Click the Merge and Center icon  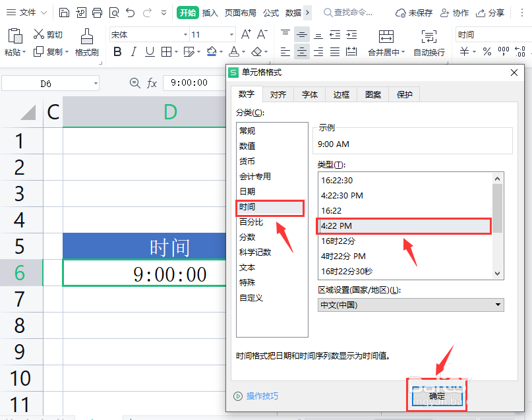tap(386, 36)
